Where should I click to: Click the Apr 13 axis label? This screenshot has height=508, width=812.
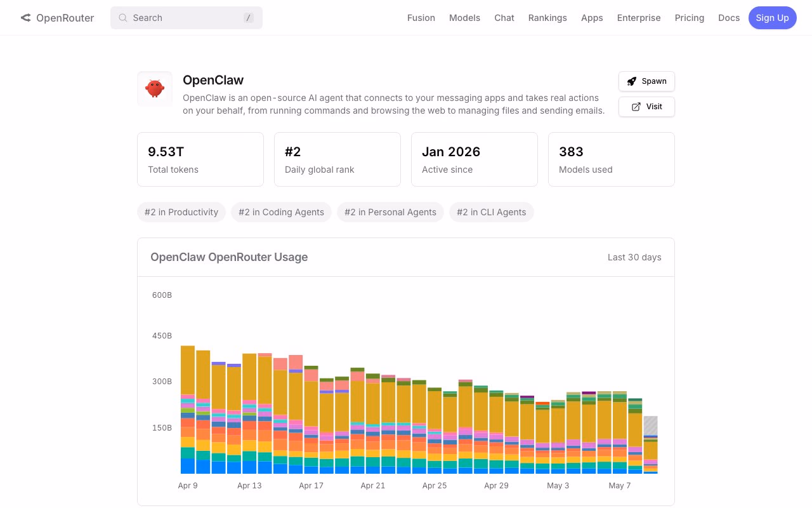pyautogui.click(x=249, y=486)
